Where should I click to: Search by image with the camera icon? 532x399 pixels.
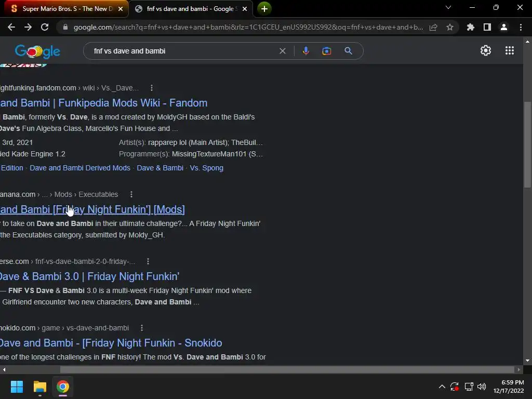click(x=326, y=51)
